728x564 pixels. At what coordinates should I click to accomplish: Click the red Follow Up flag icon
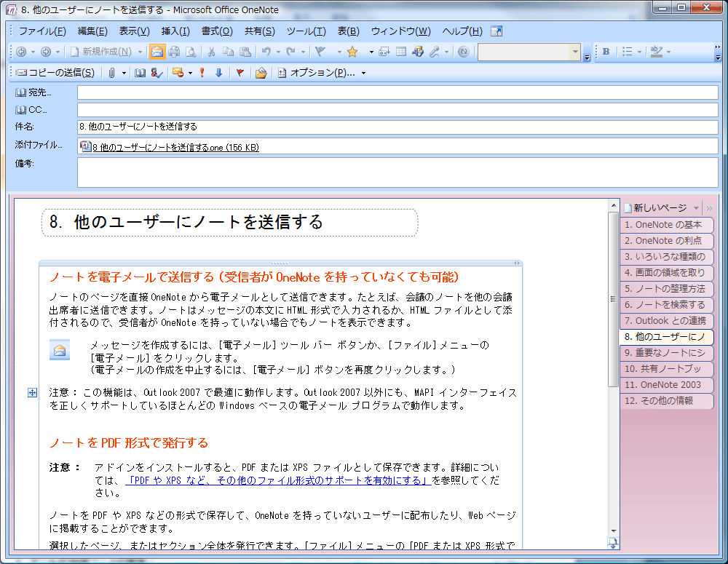(x=240, y=73)
